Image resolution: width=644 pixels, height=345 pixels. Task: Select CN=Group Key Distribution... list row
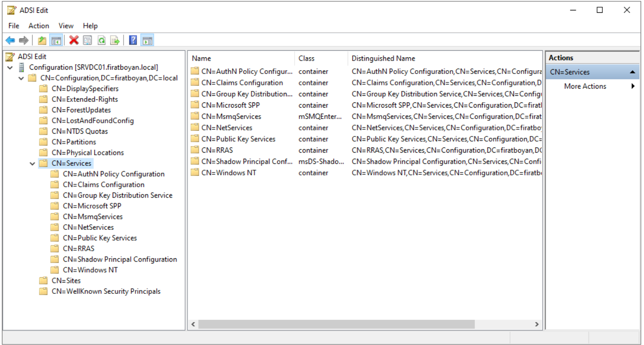click(247, 94)
